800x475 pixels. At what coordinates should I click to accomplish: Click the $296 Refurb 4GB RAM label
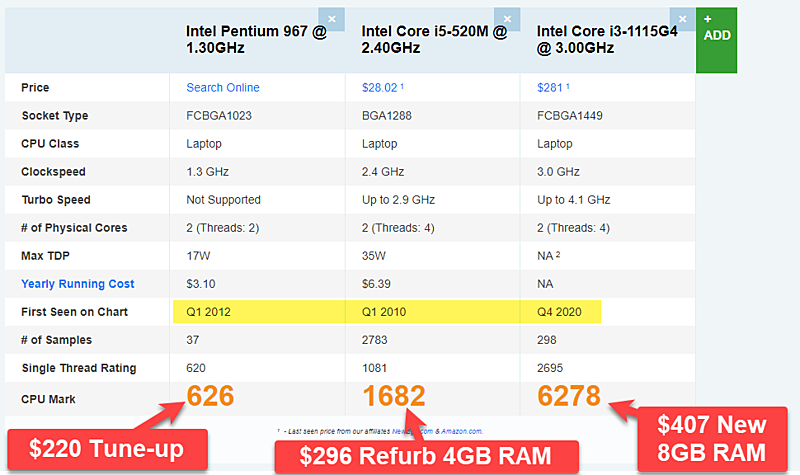427,457
